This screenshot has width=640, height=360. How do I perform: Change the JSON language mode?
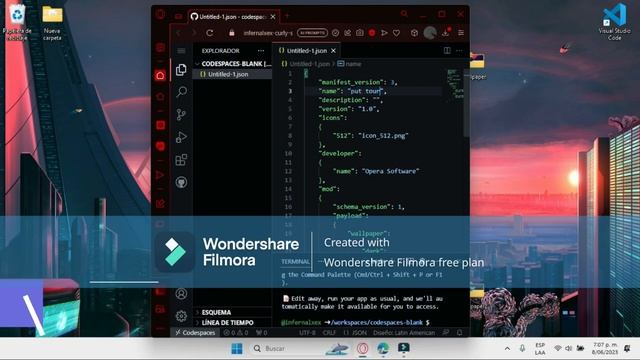pyautogui.click(x=356, y=333)
